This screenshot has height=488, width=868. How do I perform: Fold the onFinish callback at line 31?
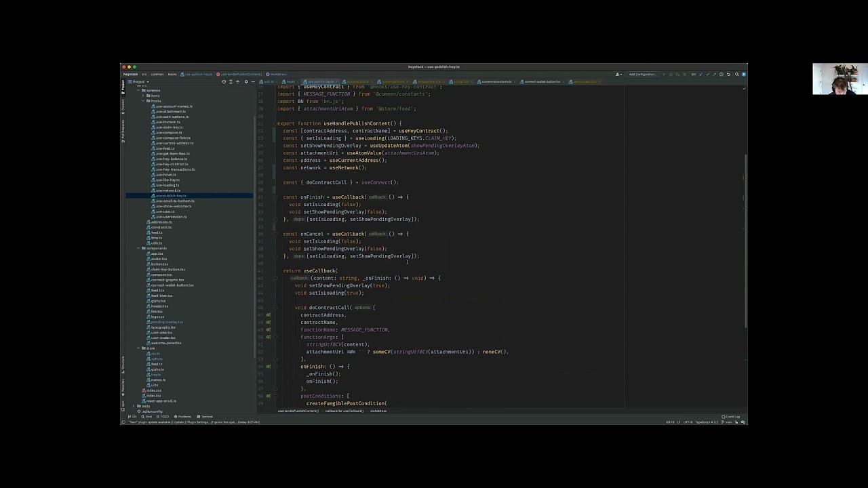tap(275, 197)
